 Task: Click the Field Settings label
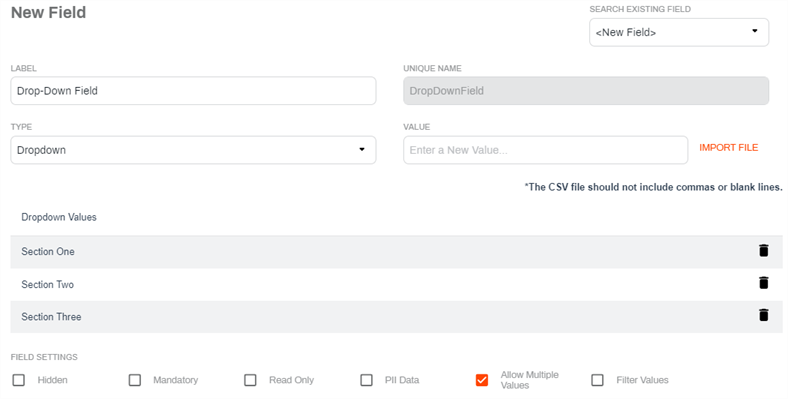(44, 357)
